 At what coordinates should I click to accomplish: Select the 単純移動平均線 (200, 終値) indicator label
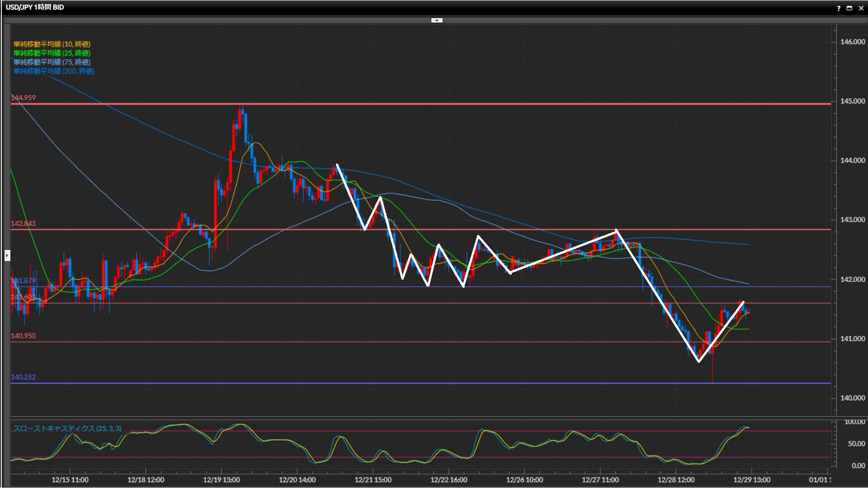click(x=54, y=71)
